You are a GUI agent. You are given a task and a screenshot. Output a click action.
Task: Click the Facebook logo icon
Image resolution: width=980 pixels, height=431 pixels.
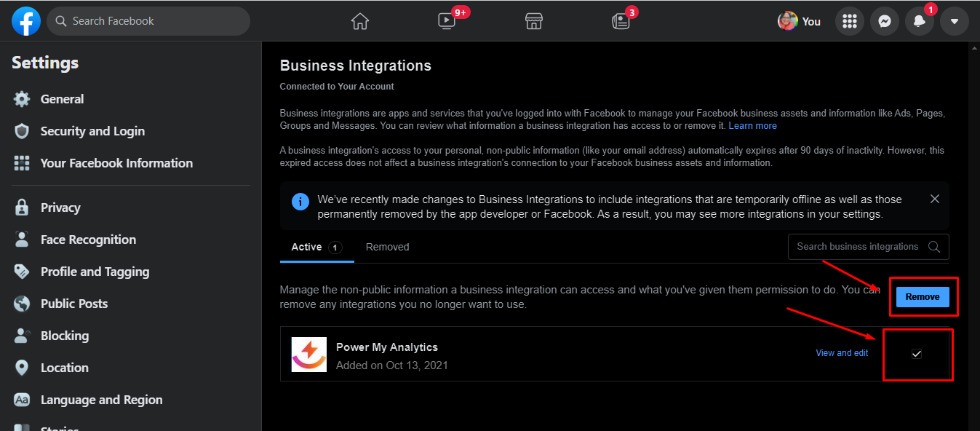point(26,21)
